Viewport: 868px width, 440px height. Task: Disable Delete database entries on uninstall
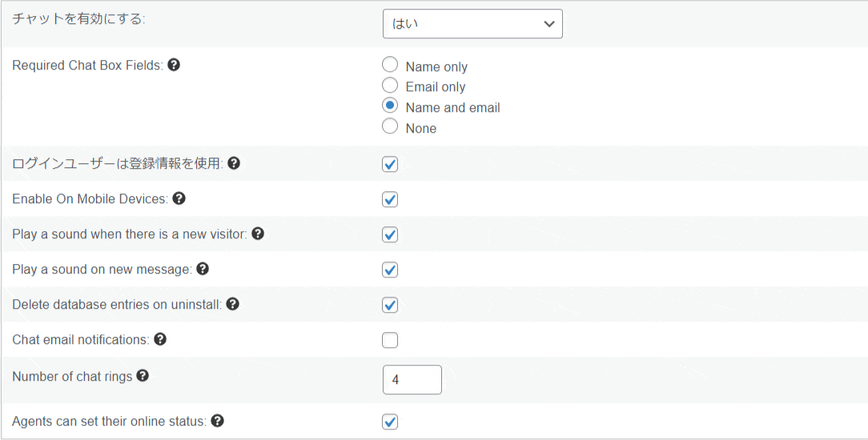[x=390, y=305]
